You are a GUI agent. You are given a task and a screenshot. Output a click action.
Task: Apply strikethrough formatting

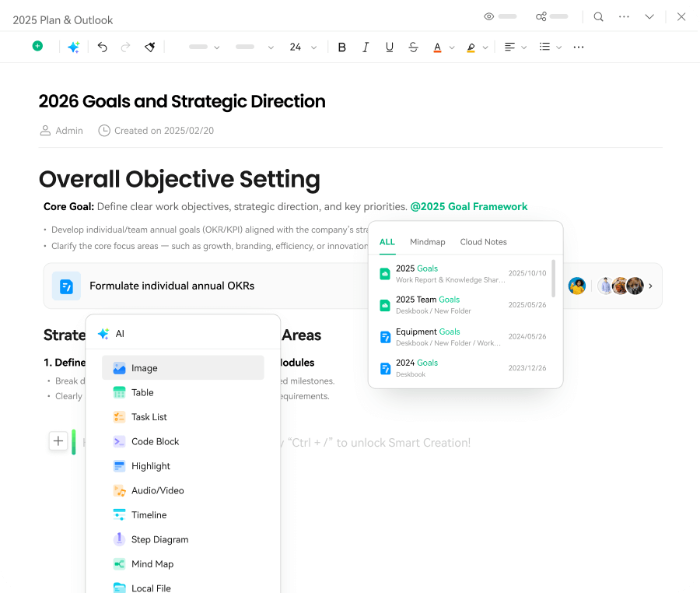[x=413, y=47]
